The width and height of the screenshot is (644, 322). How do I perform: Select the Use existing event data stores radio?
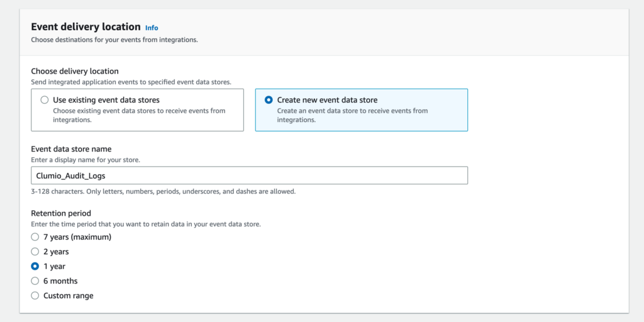point(45,100)
